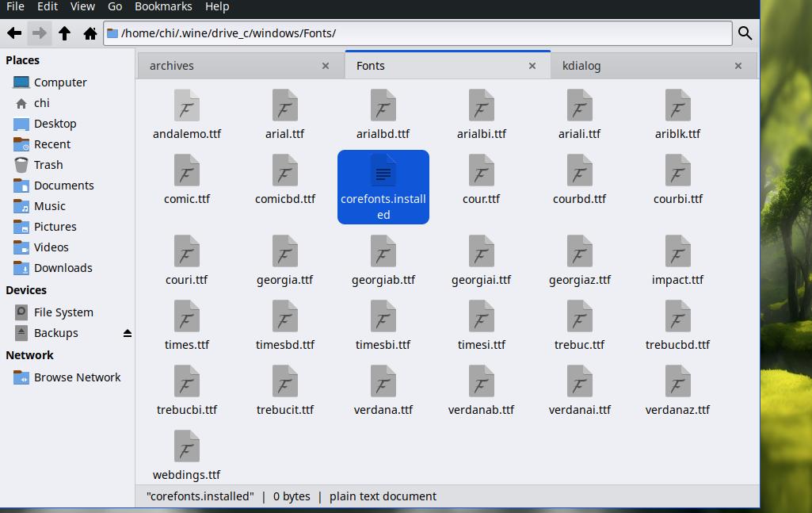Close the archives tab

(326, 66)
